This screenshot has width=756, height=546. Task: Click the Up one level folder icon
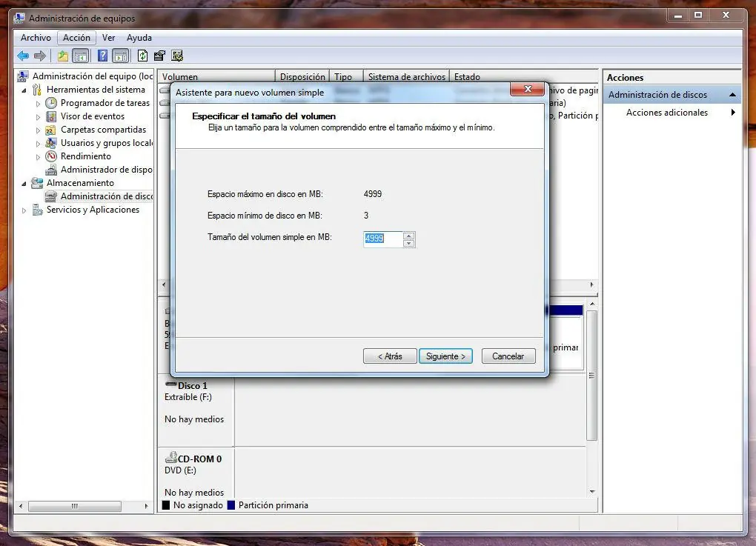pos(63,56)
